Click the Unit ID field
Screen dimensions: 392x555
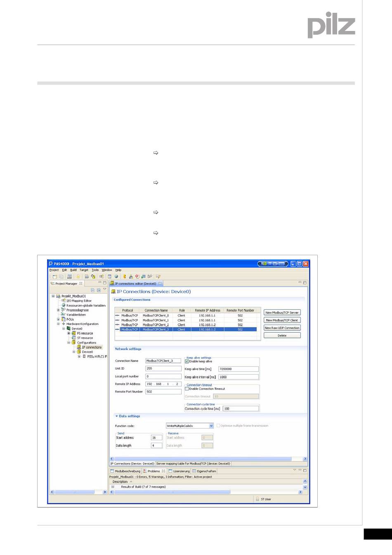tap(163, 368)
